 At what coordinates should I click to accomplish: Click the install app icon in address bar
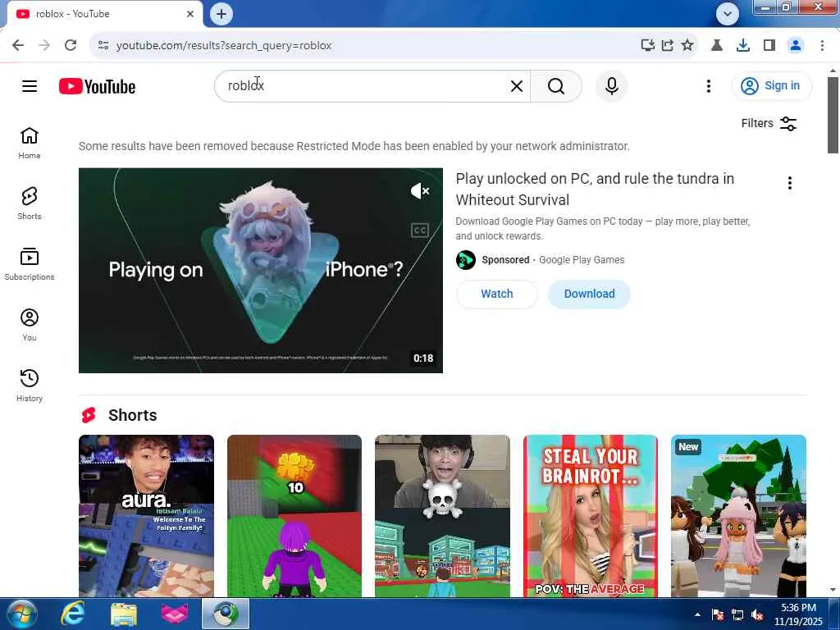click(648, 46)
